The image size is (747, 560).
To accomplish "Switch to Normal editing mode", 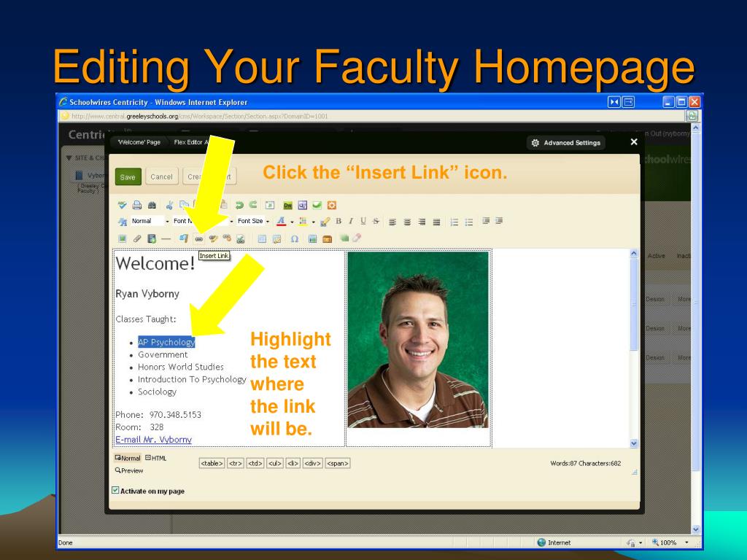I will tap(128, 458).
